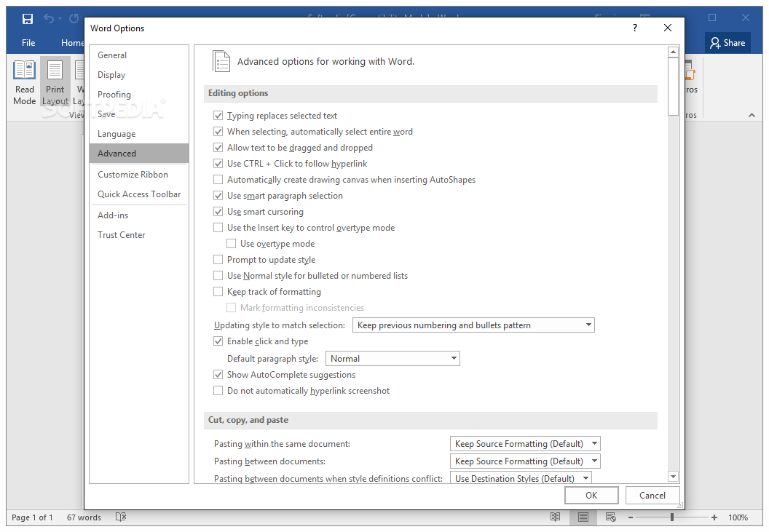Enable Prompt to update style

click(218, 260)
